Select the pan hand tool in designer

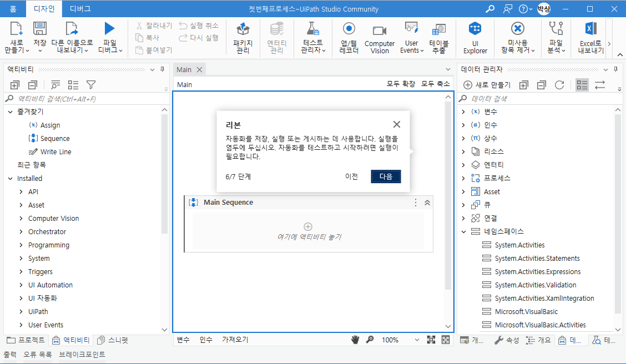[x=355, y=340]
